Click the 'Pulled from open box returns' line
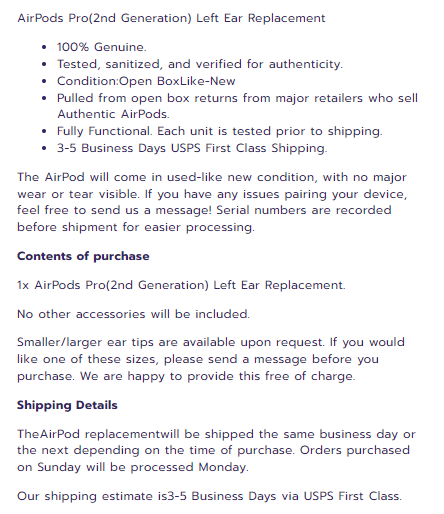Screen dimensions: 444x514 (x=237, y=98)
